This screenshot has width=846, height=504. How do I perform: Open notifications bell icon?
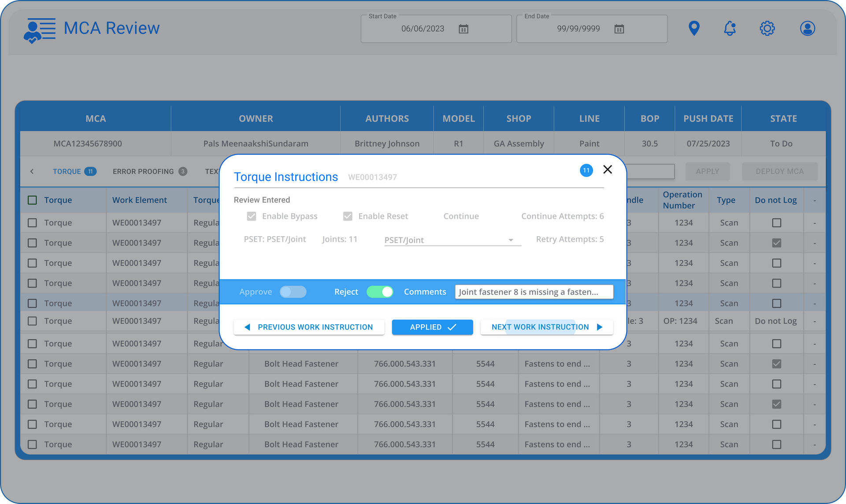pos(730,29)
